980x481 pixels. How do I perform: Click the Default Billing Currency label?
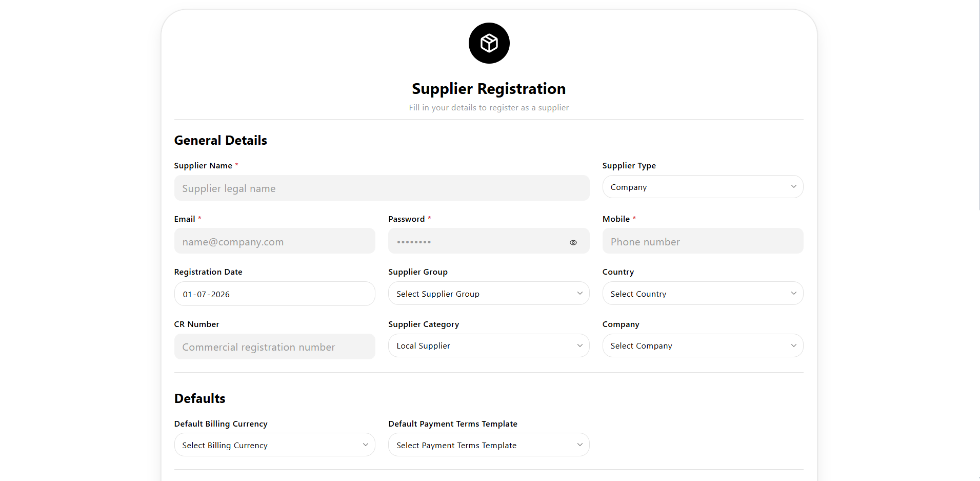(221, 424)
